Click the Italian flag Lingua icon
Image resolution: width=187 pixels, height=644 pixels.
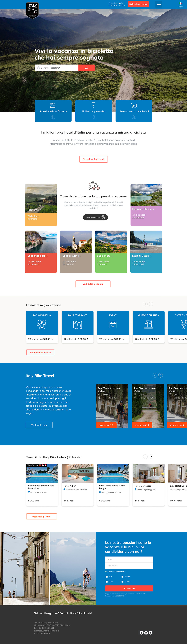point(180,3)
